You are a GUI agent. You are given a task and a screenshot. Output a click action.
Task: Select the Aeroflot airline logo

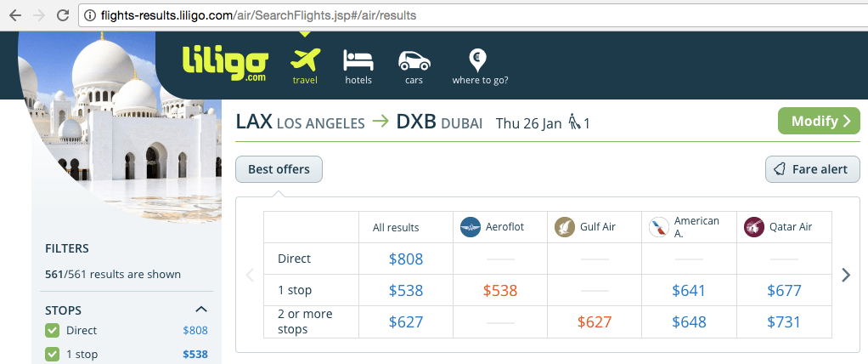471,227
